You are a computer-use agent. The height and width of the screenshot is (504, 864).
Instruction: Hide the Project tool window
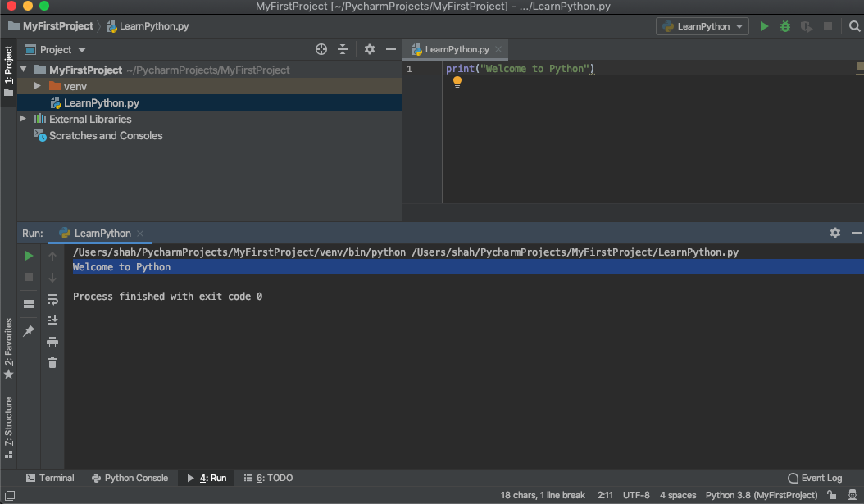tap(391, 49)
